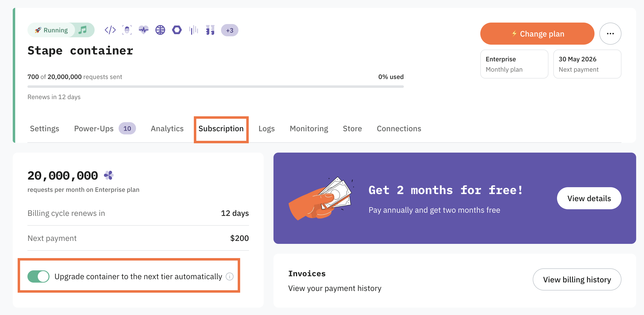Click the face scan power-up icon

127,30
